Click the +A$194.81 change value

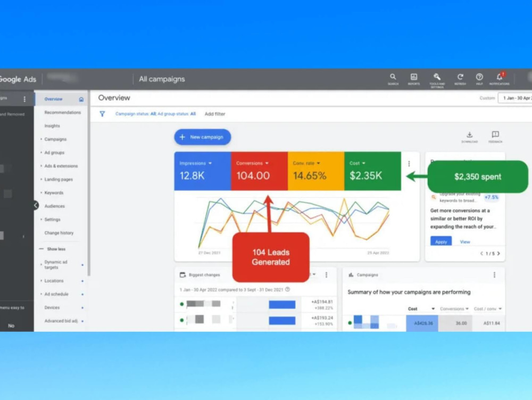(322, 301)
